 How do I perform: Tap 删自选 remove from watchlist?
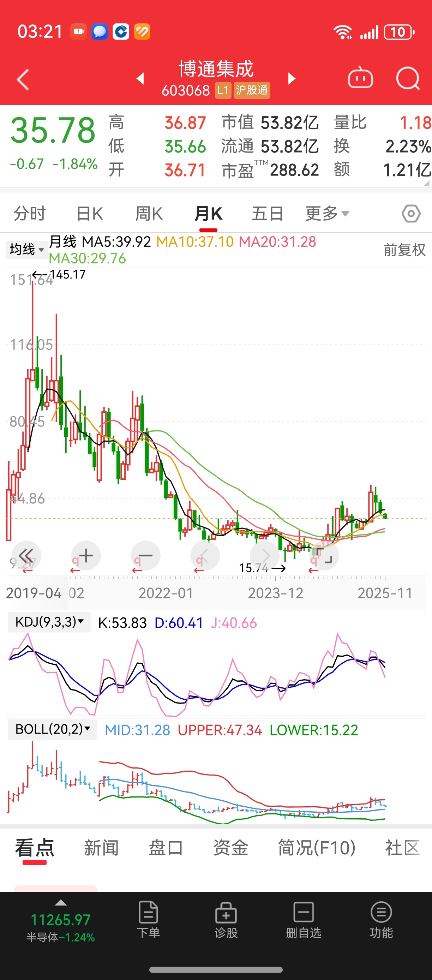pos(304,920)
